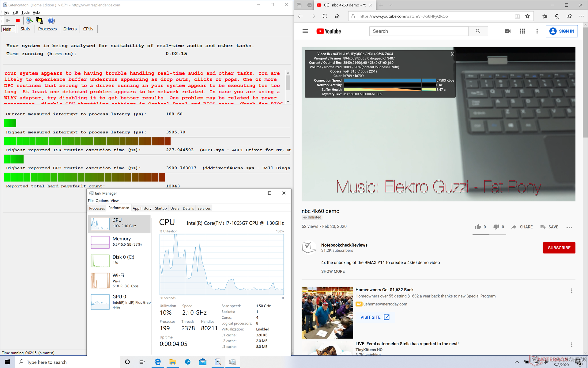The width and height of the screenshot is (588, 368).
Task: Click the red Stop monitoring button
Action: tap(18, 21)
